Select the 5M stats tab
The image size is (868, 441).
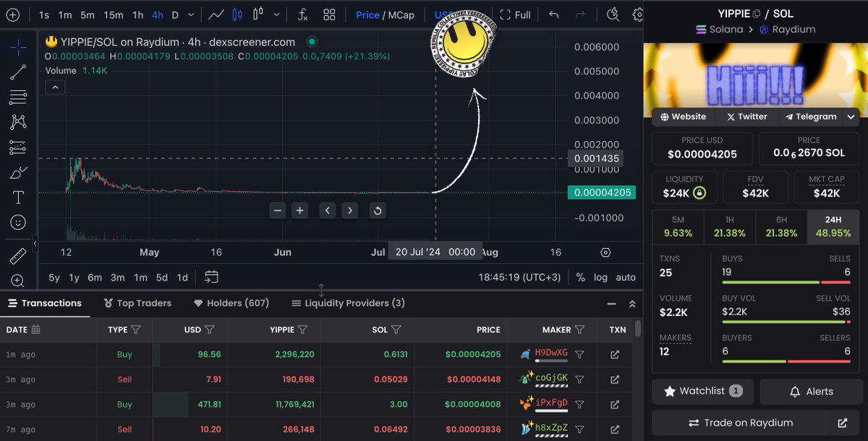click(x=678, y=227)
